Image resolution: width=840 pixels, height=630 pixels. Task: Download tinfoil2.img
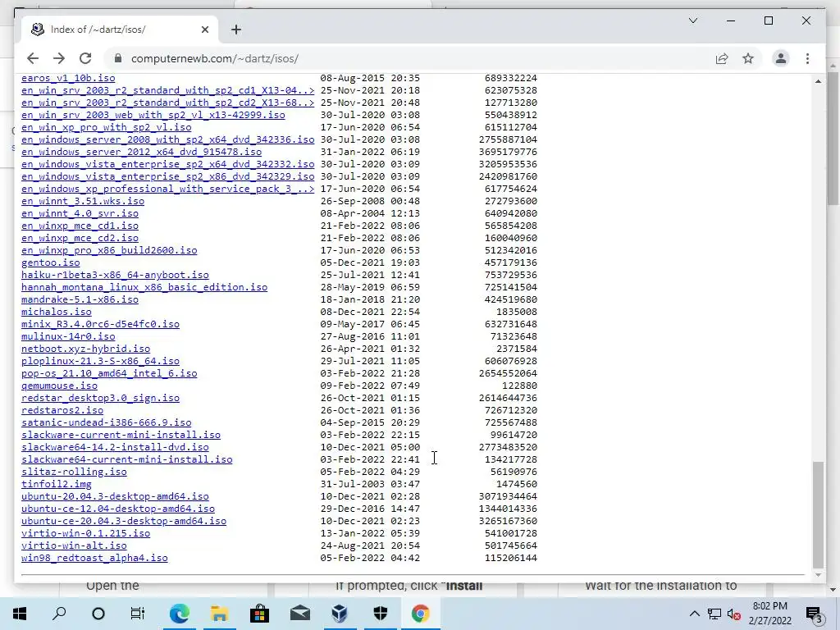coord(57,484)
